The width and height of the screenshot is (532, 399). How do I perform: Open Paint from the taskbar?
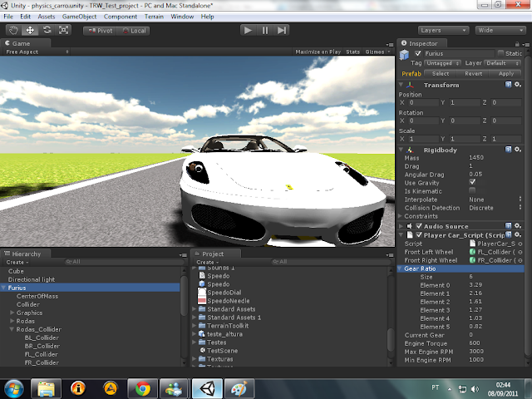[239, 388]
